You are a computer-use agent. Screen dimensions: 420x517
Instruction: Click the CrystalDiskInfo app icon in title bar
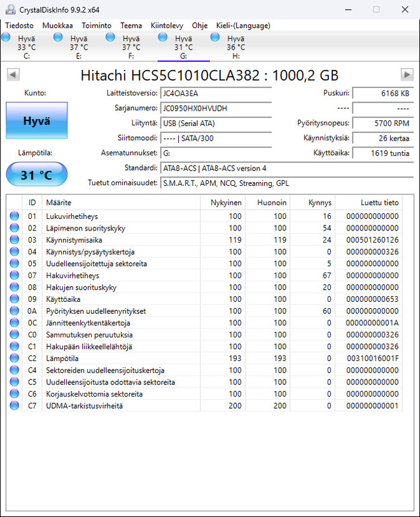coord(10,10)
